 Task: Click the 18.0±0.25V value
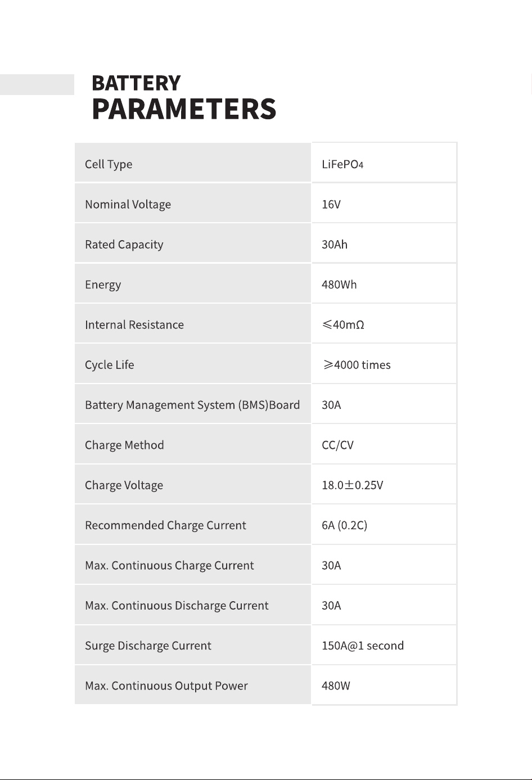pyautogui.click(x=353, y=485)
